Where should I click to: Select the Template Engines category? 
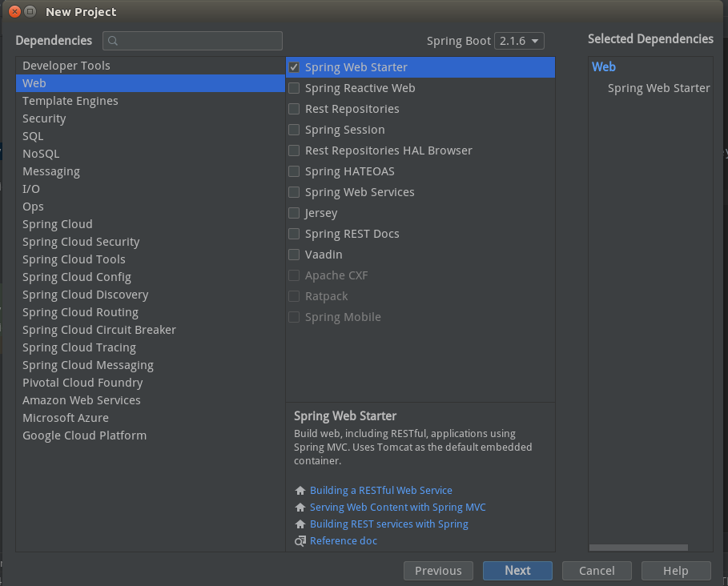point(151,101)
